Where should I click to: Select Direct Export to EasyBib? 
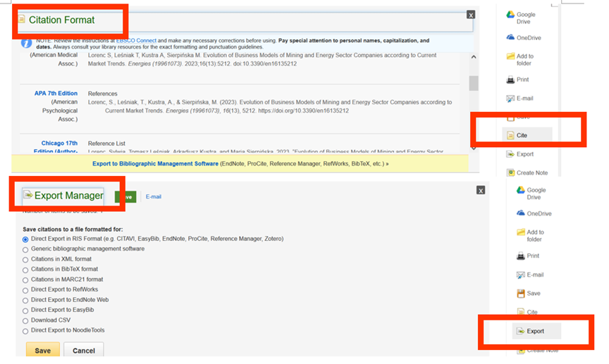(25, 310)
